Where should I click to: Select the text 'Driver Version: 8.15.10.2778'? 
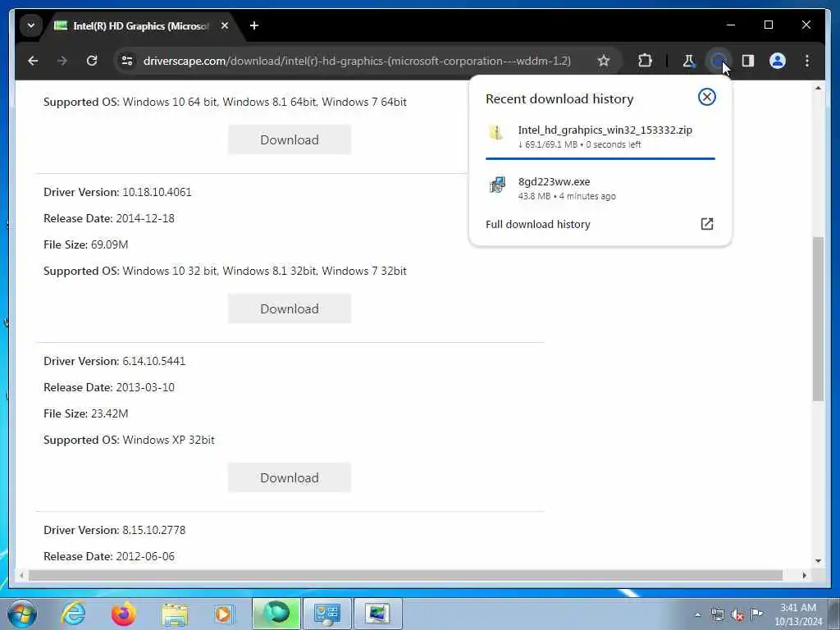115,530
